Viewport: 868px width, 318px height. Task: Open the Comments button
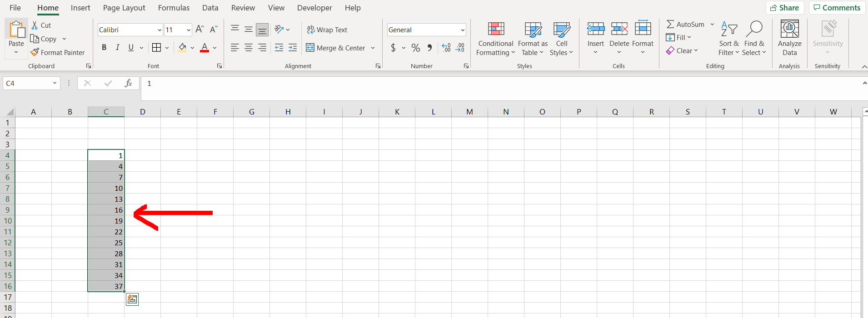(x=837, y=8)
